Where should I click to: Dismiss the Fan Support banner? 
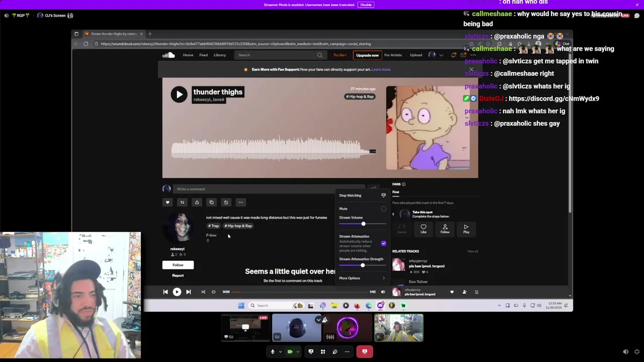pos(471,69)
